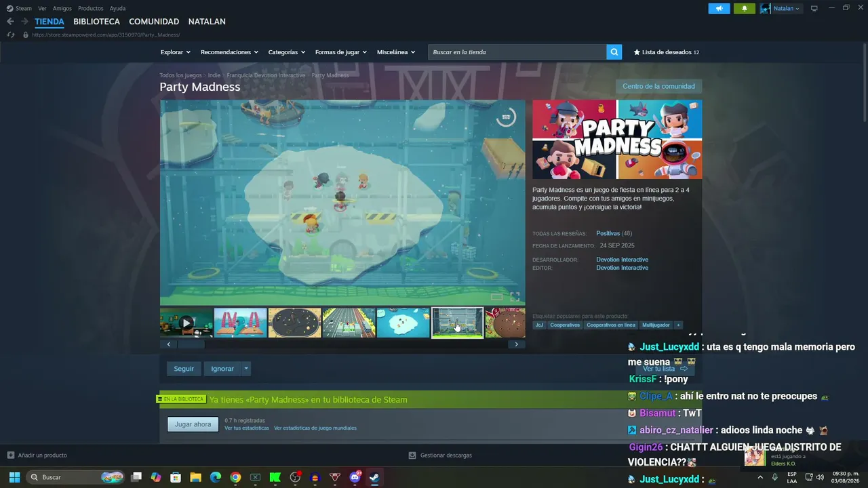This screenshot has width=868, height=488.
Task: Open the NATALAN profile tab
Action: pos(207,22)
